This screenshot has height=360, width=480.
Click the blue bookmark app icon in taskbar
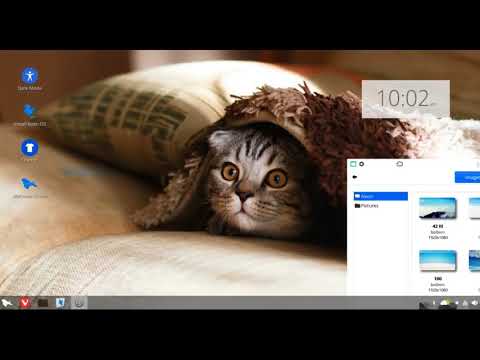click(60, 303)
